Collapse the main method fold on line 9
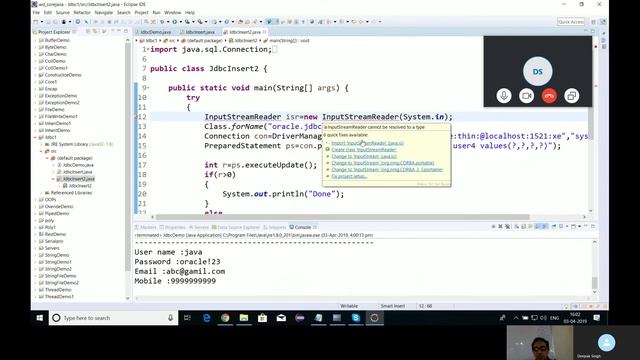The width and height of the screenshot is (640, 360). [148, 88]
